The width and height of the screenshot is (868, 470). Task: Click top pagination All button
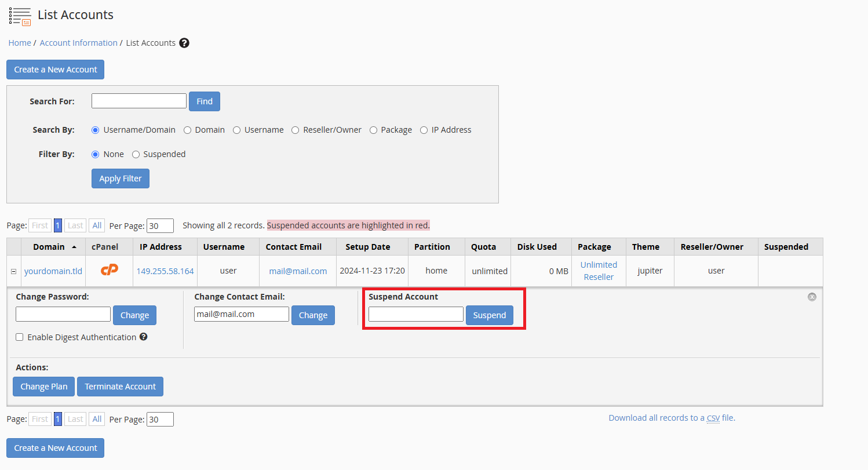(x=97, y=225)
